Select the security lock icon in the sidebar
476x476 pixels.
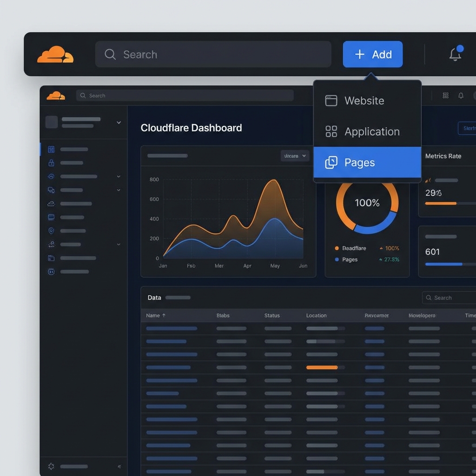51,163
